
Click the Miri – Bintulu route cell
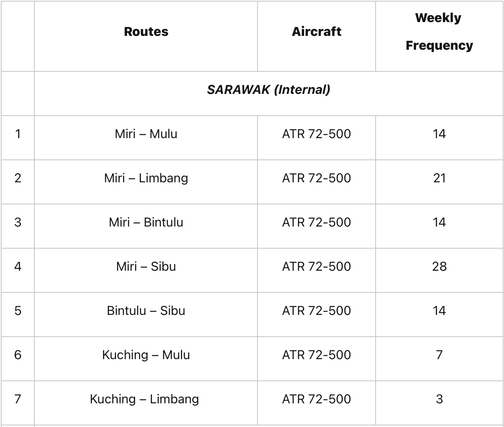click(x=146, y=223)
